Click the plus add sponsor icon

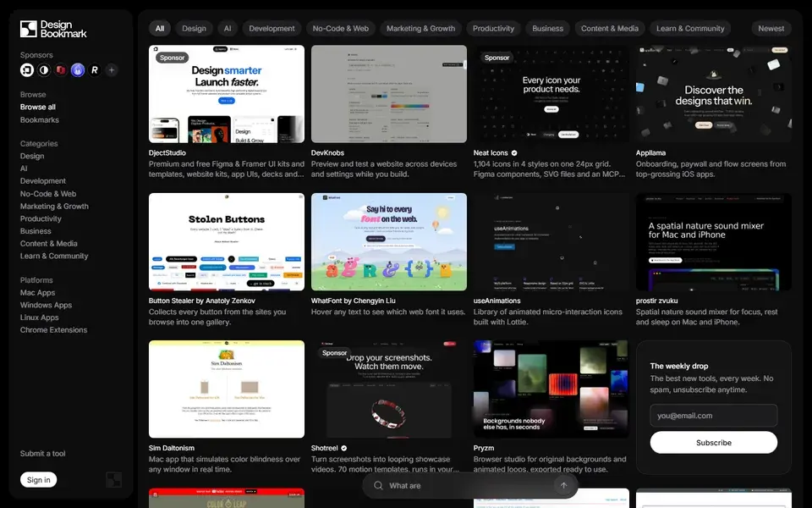112,69
